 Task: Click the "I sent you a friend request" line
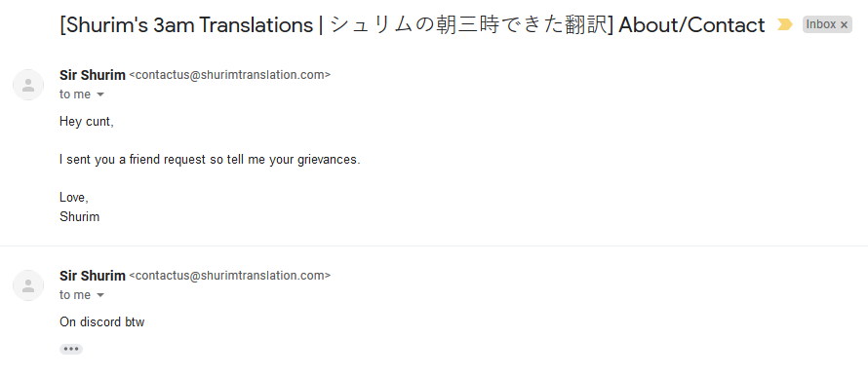pos(210,160)
